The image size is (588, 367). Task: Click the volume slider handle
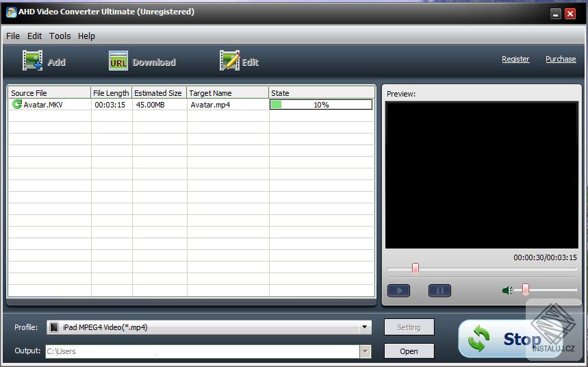click(x=526, y=290)
